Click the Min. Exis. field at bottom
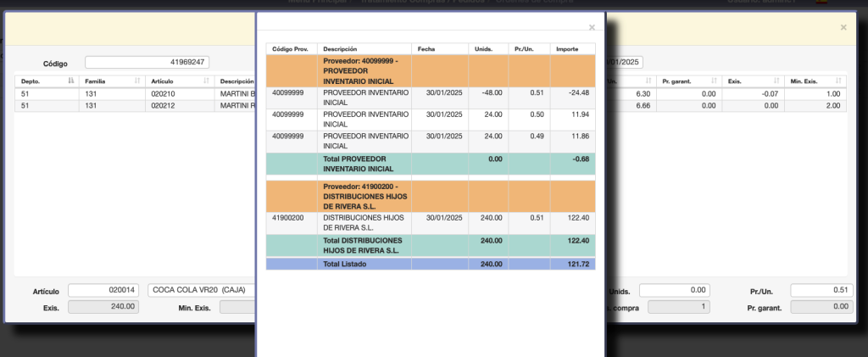 coord(237,307)
